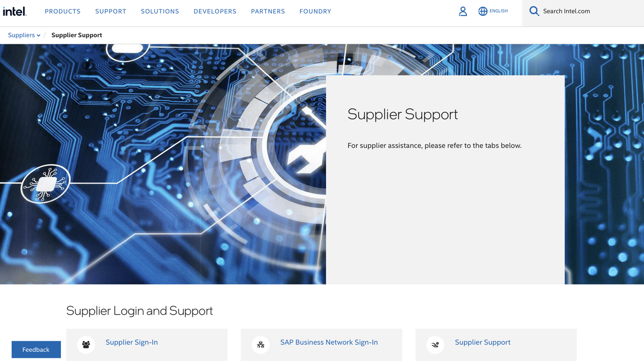Image resolution: width=644 pixels, height=363 pixels.
Task: Click the Supplier Login and Support heading
Action: 139,311
